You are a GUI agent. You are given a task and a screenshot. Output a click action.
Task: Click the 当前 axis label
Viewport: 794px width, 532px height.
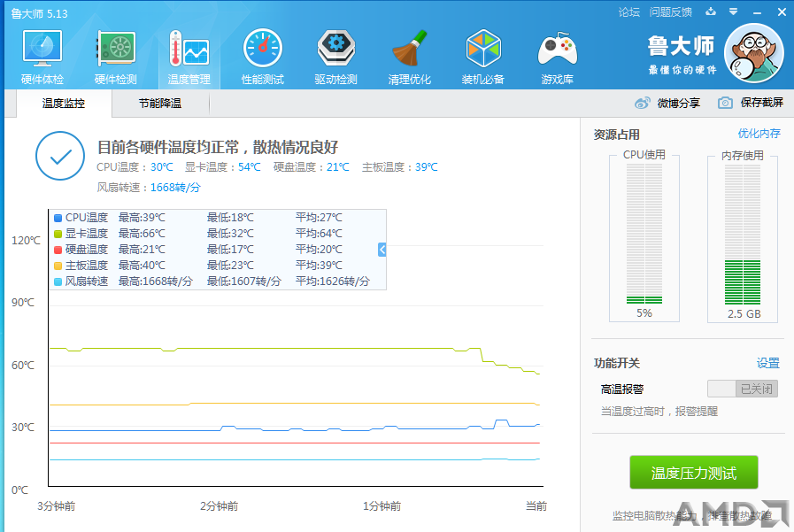point(536,506)
